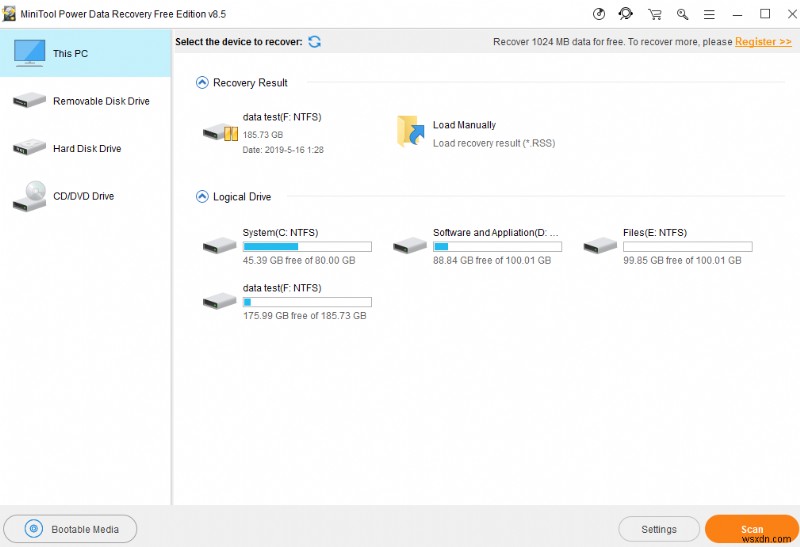Screen dimensions: 800x547
Task: Click the Removable Disk Drive icon
Action: (29, 101)
